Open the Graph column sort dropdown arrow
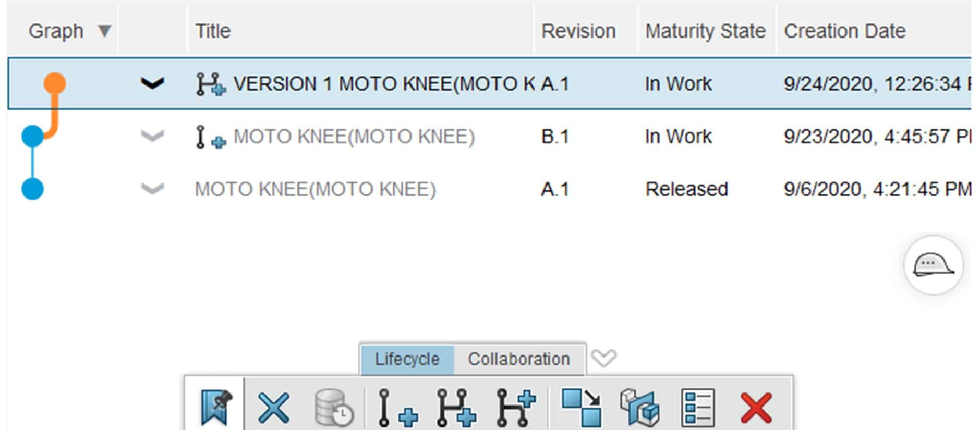 (x=103, y=30)
